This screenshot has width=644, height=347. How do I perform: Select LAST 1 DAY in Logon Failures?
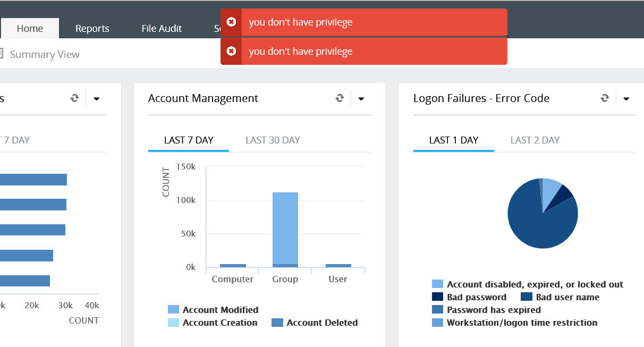[x=454, y=140]
